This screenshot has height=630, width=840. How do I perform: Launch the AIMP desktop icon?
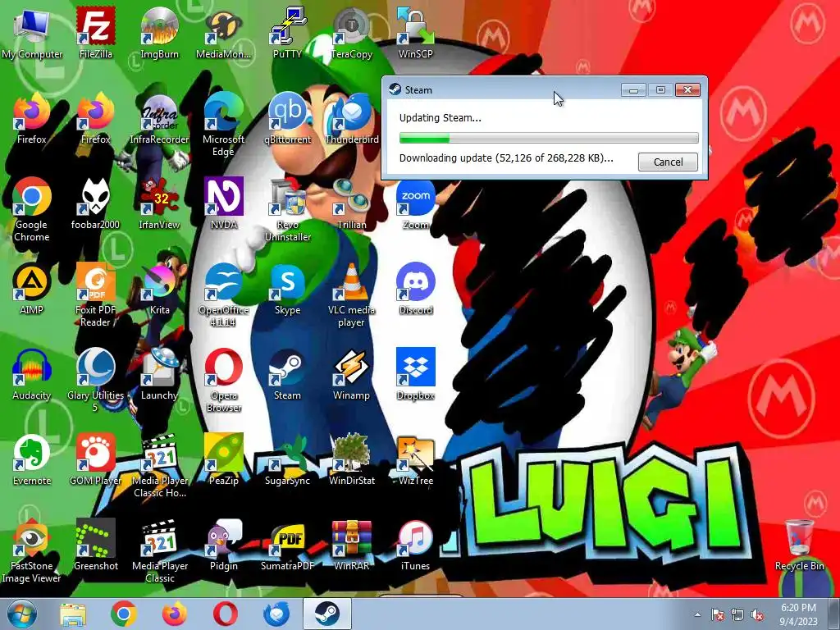pyautogui.click(x=32, y=288)
